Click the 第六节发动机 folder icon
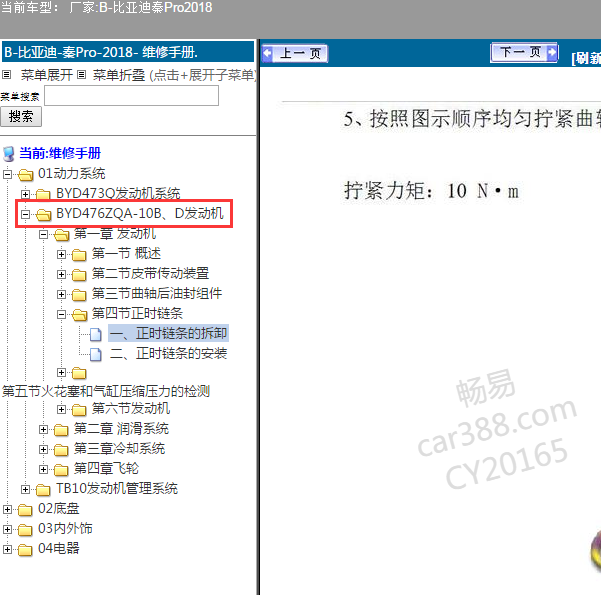 click(79, 410)
